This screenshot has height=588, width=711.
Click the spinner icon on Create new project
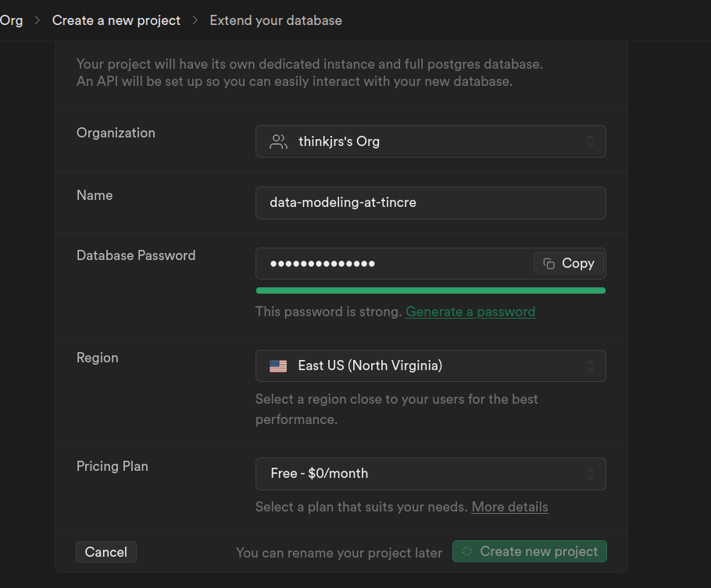467,551
